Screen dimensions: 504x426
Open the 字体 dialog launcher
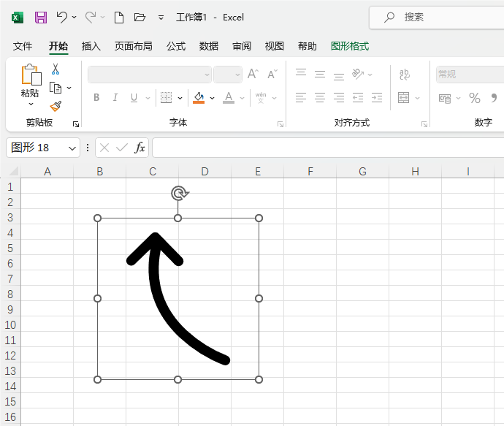click(x=280, y=124)
